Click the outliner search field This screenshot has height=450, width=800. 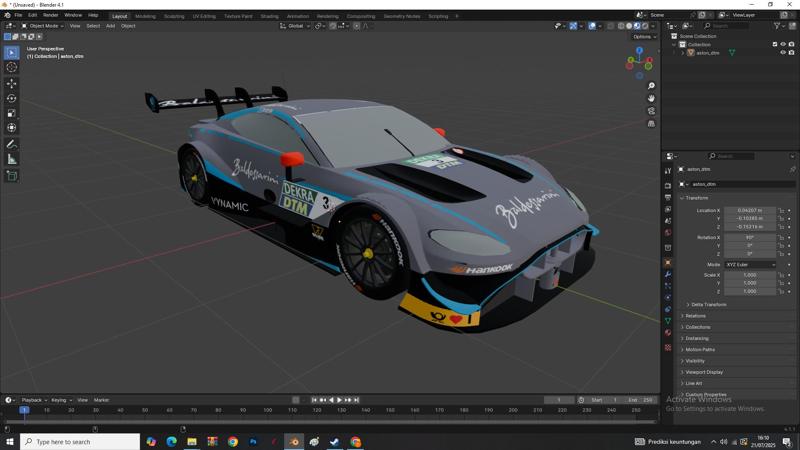726,26
